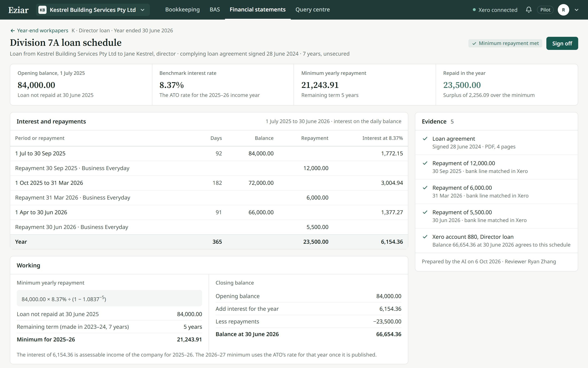Click the Repayment 31 Mar 2026 Business Everyday row
This screenshot has height=368, width=588.
209,198
